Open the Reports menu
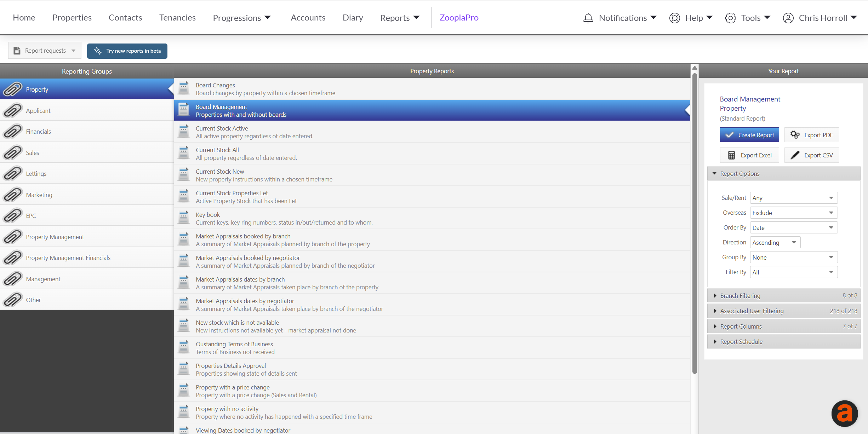 400,18
